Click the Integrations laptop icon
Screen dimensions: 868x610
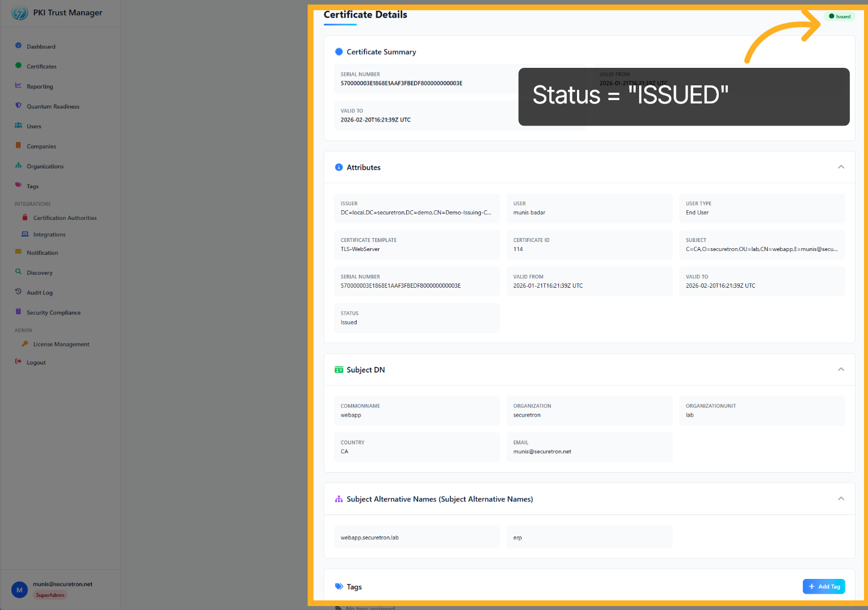(25, 234)
